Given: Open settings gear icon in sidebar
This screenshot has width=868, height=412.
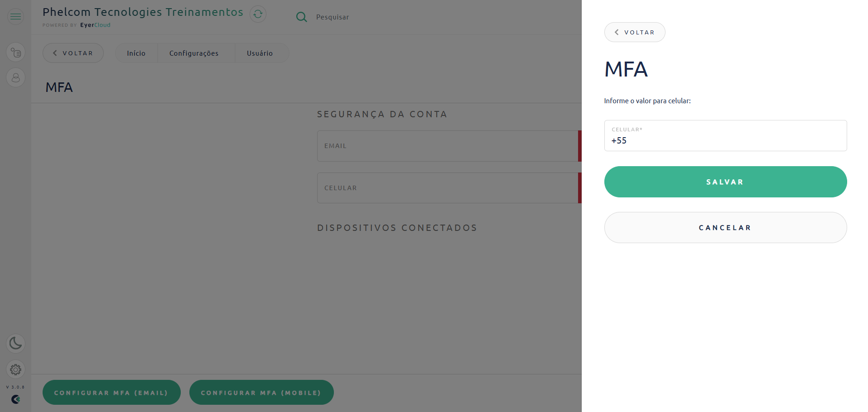Looking at the screenshot, I should point(15,369).
